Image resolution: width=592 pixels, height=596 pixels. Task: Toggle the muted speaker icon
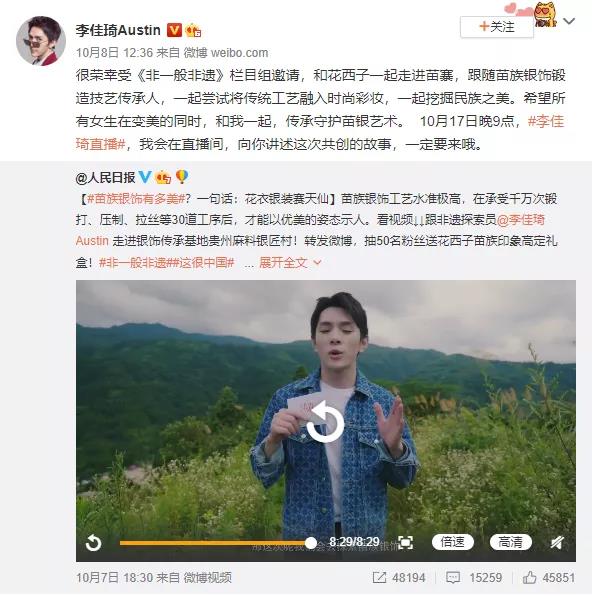(557, 542)
